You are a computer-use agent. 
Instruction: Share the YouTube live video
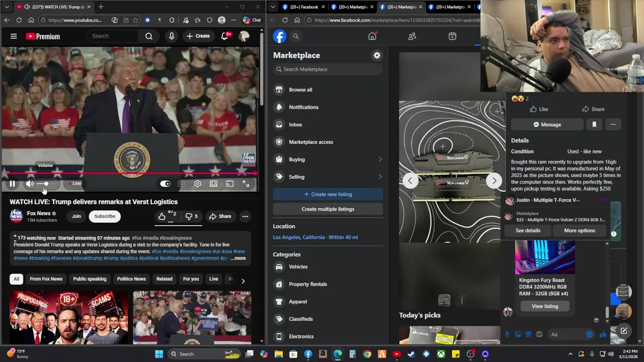pyautogui.click(x=220, y=216)
